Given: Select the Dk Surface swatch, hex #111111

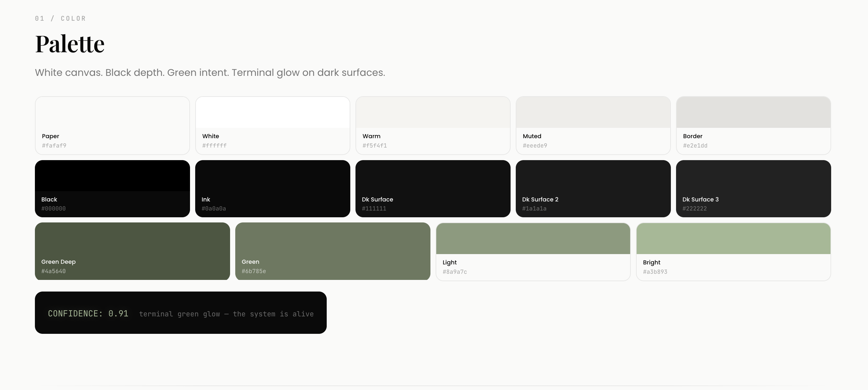Looking at the screenshot, I should (433, 189).
